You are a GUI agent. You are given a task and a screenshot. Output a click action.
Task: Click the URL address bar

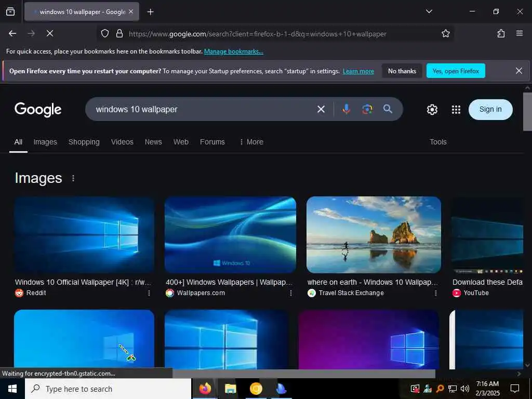(275, 34)
